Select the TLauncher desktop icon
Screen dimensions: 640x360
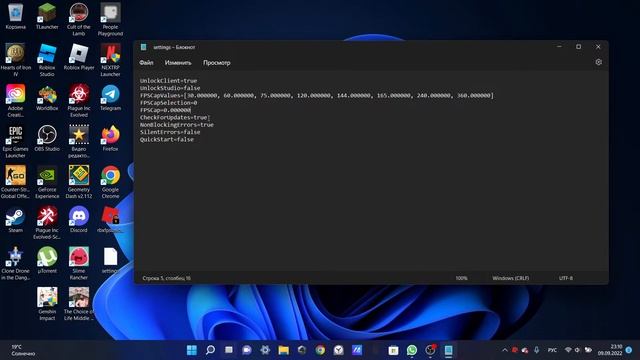47,17
